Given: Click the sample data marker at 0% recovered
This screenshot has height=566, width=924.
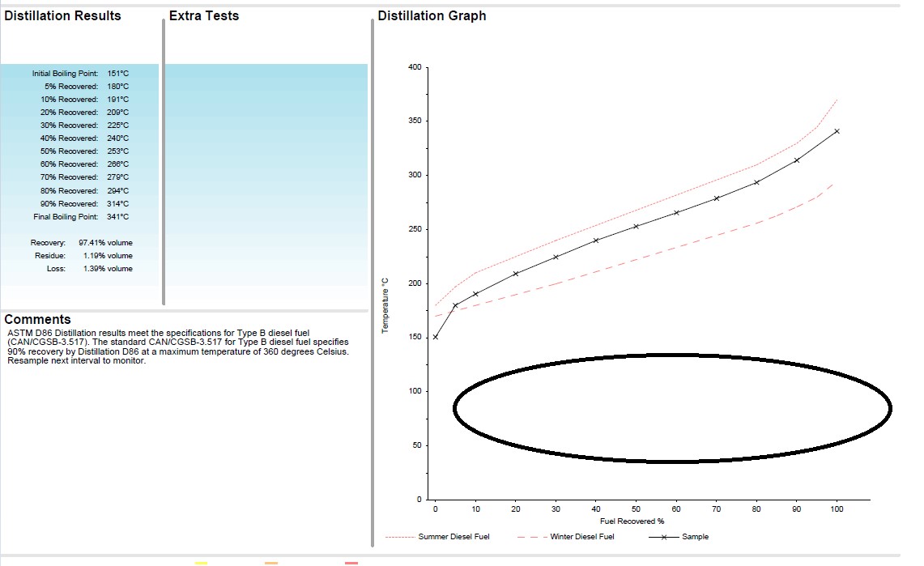Looking at the screenshot, I should pos(435,337).
